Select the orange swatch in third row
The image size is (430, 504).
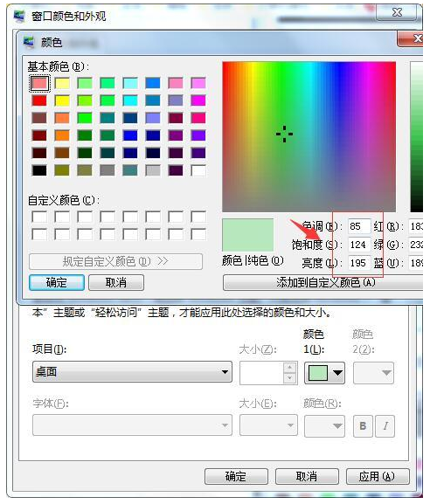[x=62, y=118]
